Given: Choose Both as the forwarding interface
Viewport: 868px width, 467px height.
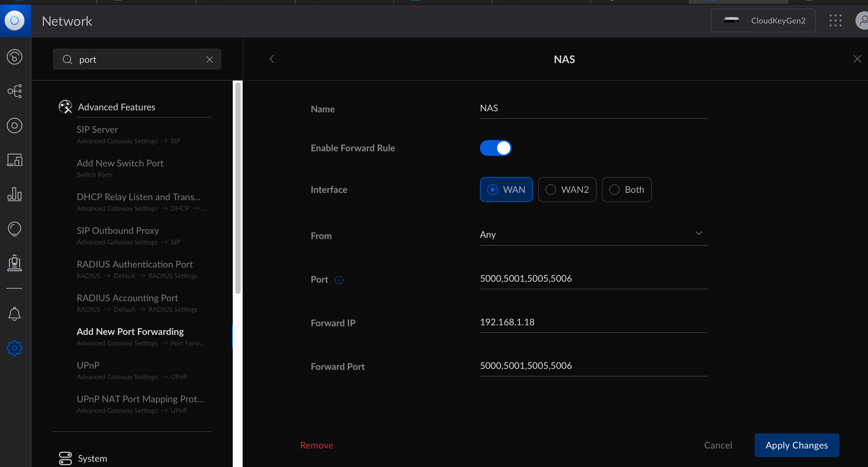Looking at the screenshot, I should tap(626, 189).
